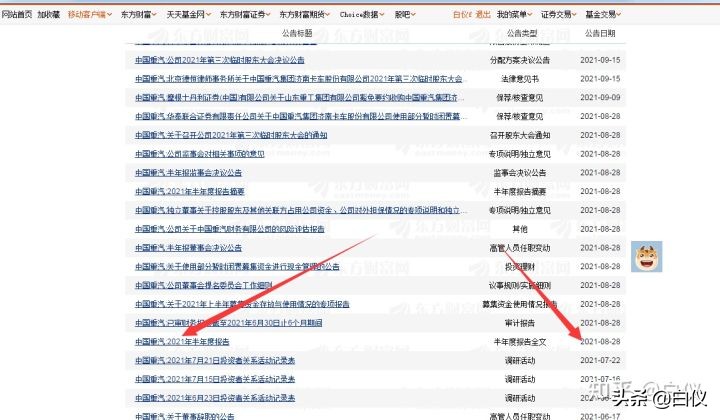
Task: Open the 东方财富期货 dropdown
Action: pyautogui.click(x=305, y=15)
